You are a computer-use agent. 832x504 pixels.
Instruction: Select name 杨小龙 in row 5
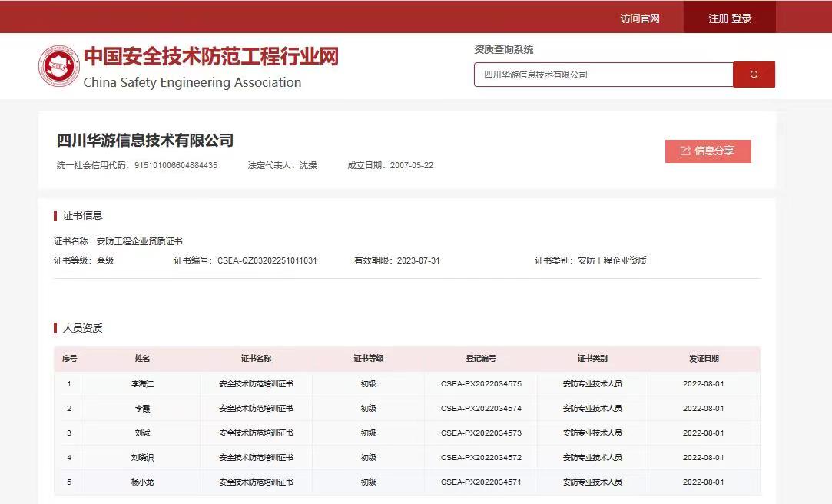(142, 482)
